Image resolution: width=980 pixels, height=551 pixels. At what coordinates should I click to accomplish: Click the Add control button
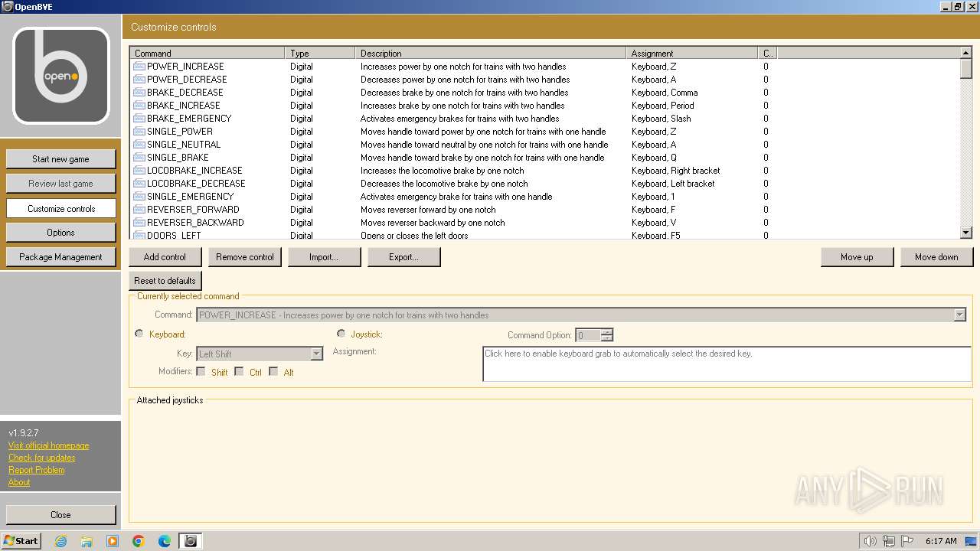(x=165, y=257)
